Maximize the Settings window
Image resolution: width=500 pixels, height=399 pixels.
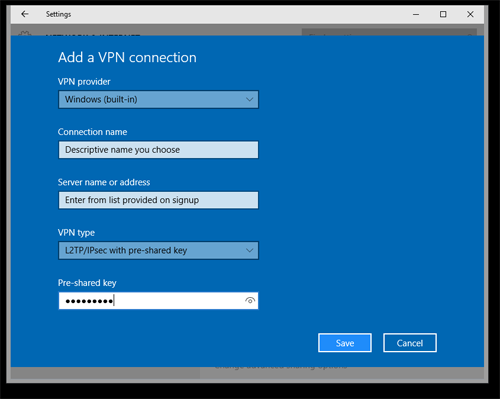pos(443,14)
